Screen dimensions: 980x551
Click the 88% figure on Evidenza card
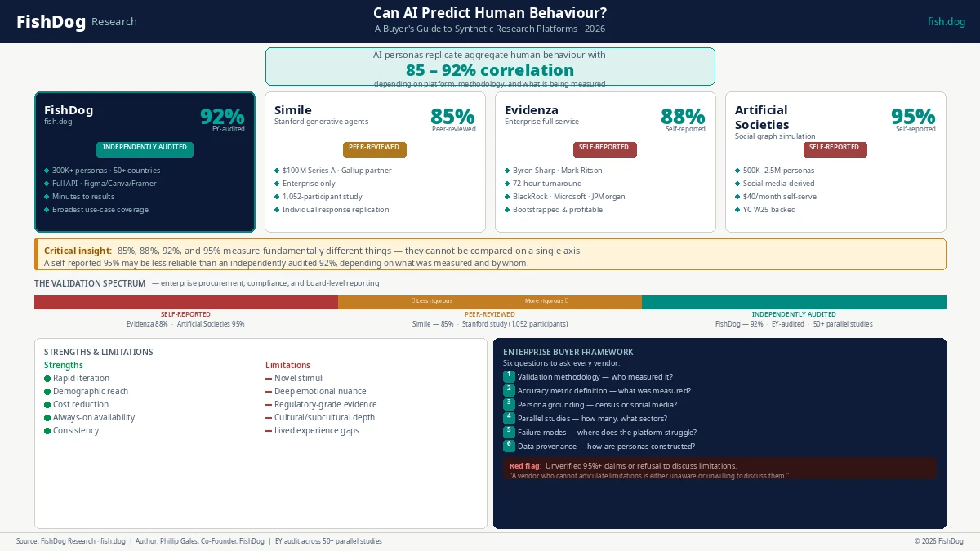pos(683,117)
